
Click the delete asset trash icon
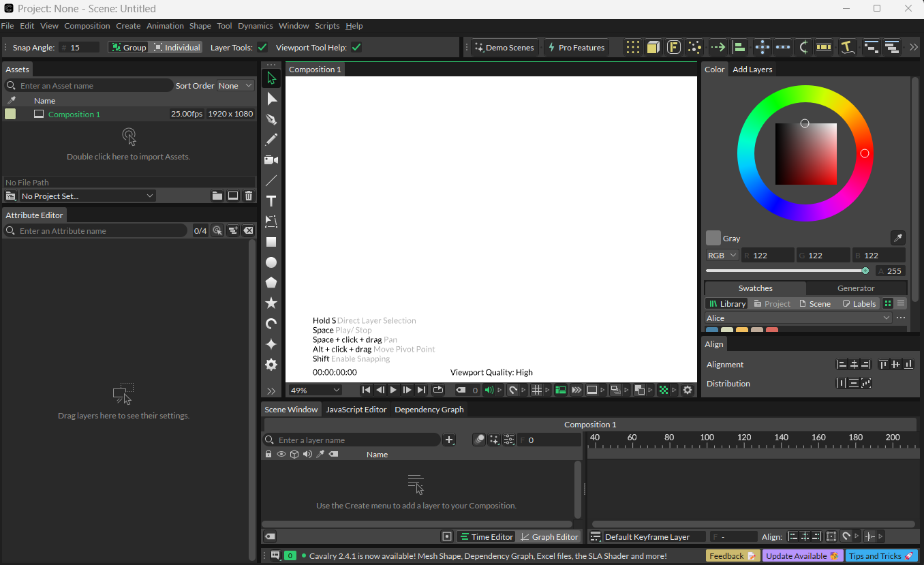249,196
